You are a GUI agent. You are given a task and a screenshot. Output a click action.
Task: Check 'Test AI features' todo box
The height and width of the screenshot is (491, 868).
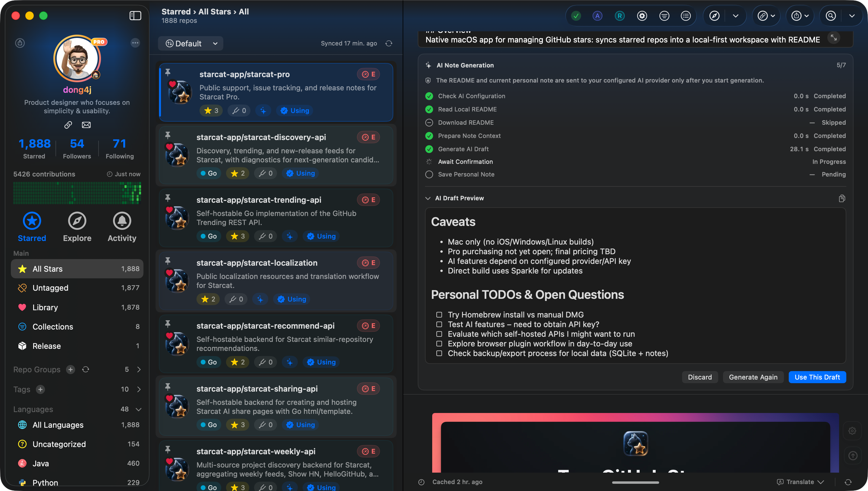tap(439, 324)
